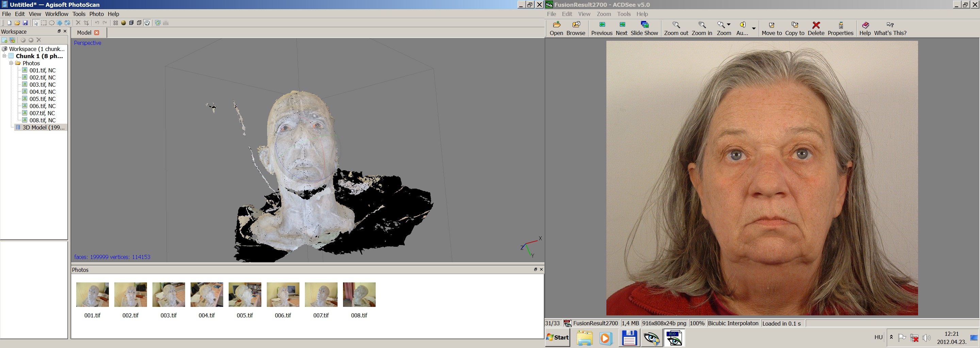Toggle the textured view mode button
980x348 pixels.
(x=147, y=23)
